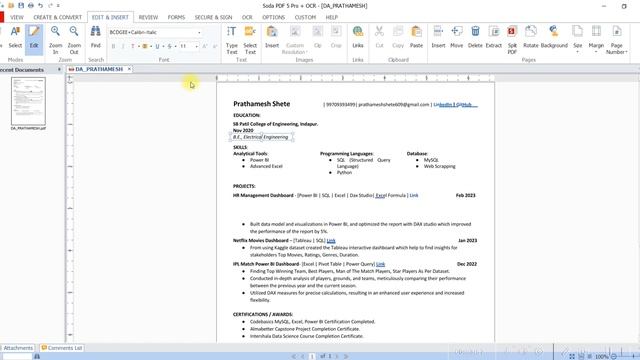Click the page Background icon

click(554, 37)
